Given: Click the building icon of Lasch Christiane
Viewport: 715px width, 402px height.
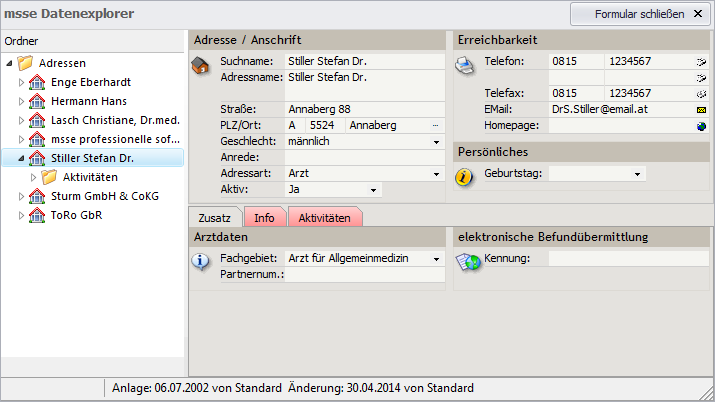Looking at the screenshot, I should click(37, 120).
